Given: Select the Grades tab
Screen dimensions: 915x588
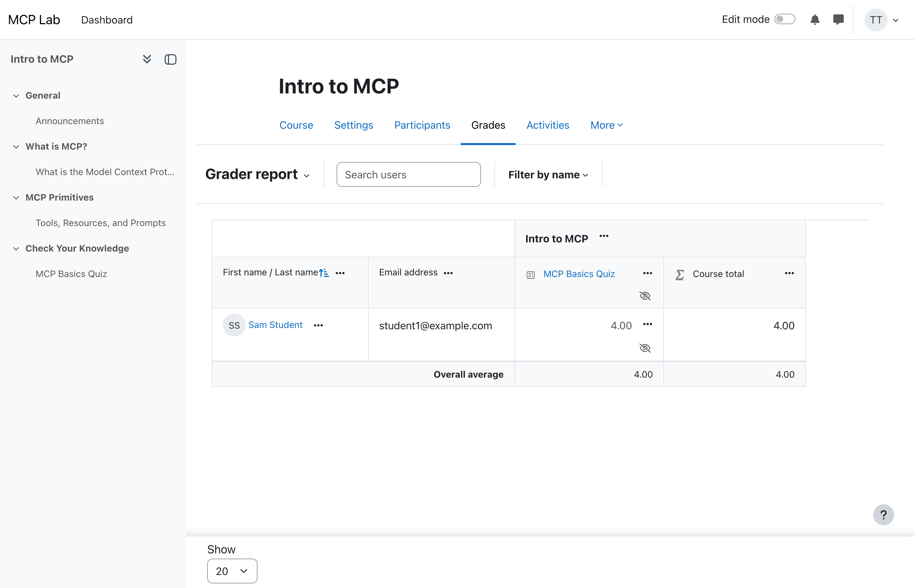Looking at the screenshot, I should tap(488, 125).
